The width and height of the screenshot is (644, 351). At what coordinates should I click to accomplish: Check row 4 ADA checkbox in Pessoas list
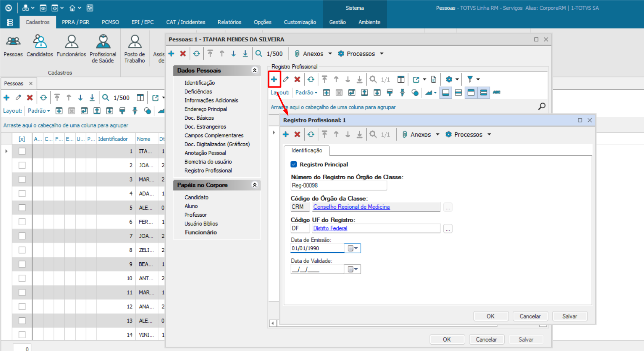(x=22, y=193)
